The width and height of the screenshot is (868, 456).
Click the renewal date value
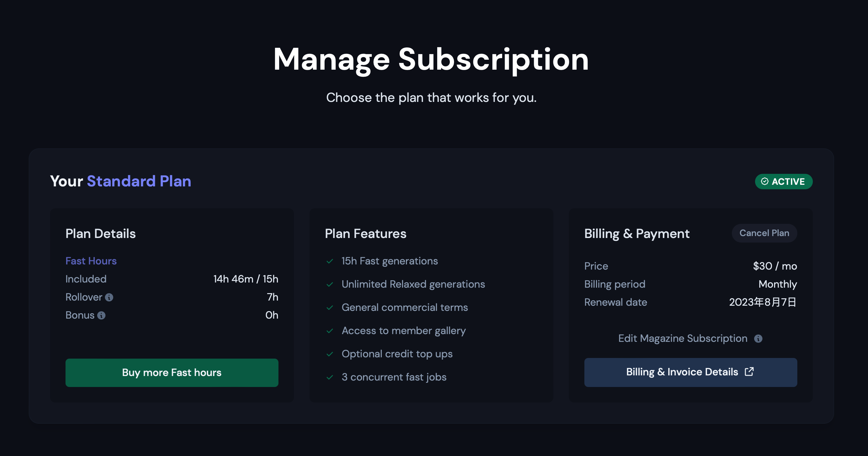(762, 302)
